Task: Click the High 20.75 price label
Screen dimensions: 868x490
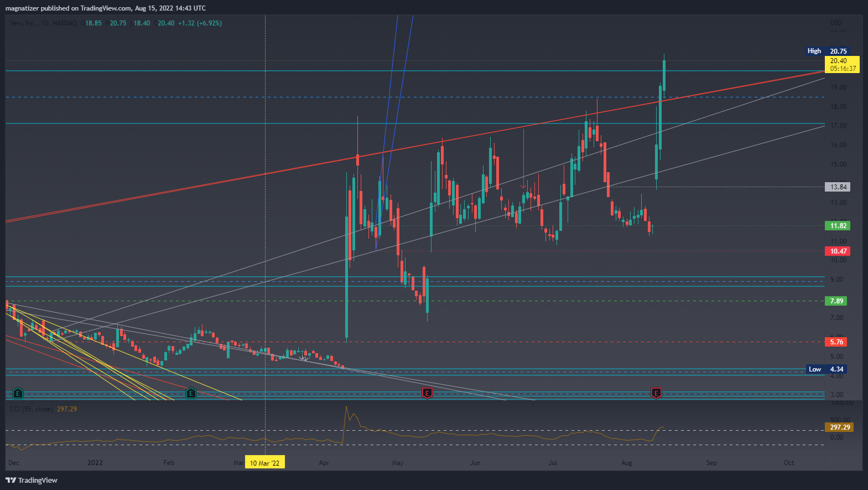Action: (x=827, y=51)
